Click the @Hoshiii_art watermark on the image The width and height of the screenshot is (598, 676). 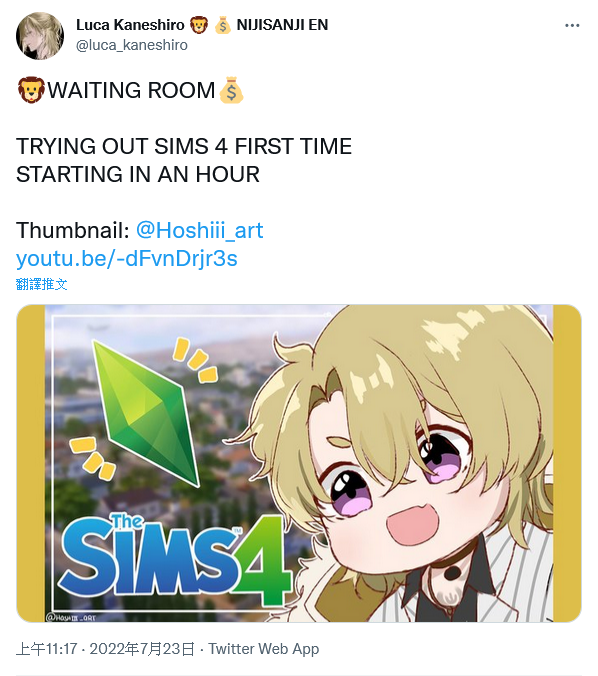pyautogui.click(x=71, y=617)
